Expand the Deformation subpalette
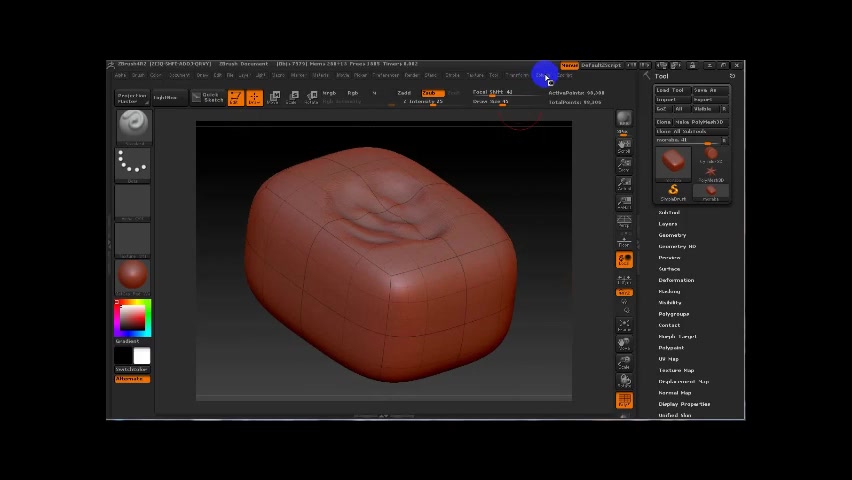 pyautogui.click(x=675, y=280)
